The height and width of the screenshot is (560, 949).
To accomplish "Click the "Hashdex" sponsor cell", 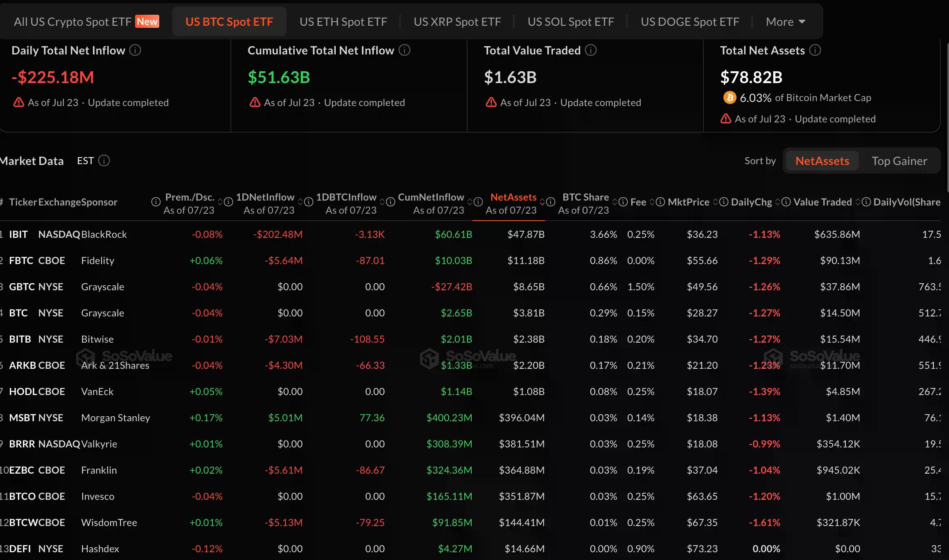I will click(x=100, y=549).
